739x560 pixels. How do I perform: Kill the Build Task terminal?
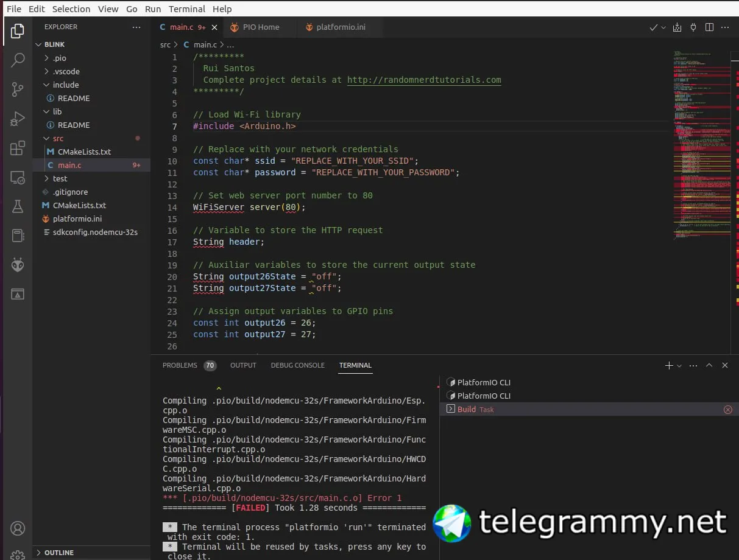tap(727, 410)
